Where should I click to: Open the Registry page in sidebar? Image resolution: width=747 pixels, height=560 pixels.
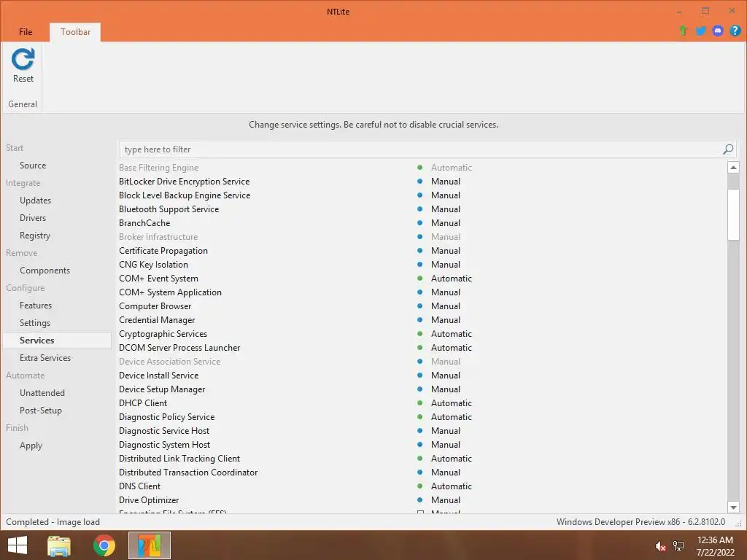(x=35, y=236)
